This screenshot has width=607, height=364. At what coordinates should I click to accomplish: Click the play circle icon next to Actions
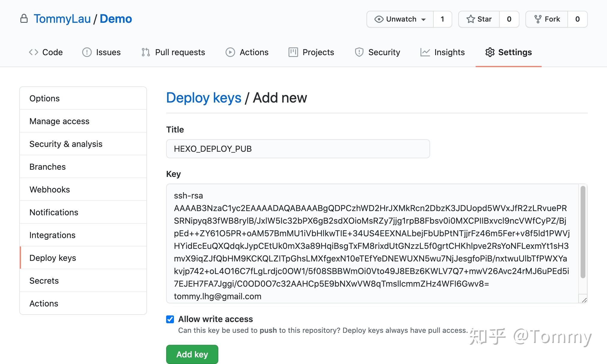click(x=230, y=52)
